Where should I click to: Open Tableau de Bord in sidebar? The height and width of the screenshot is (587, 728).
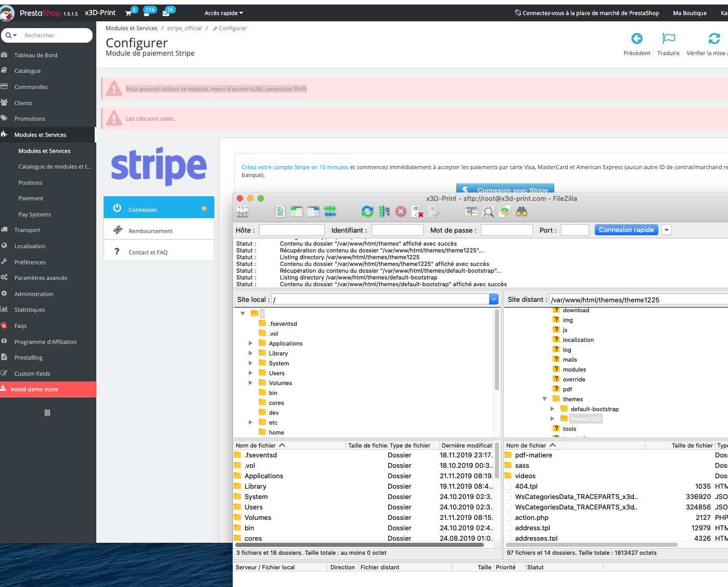(x=36, y=55)
